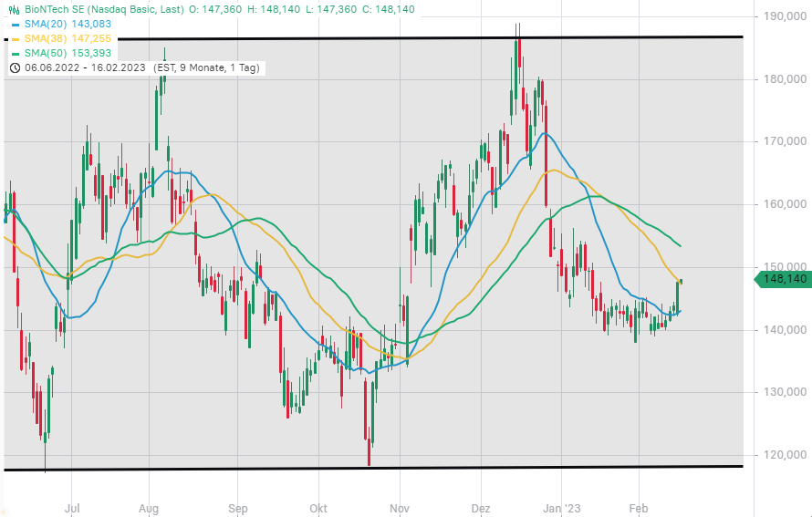Click the 190,000 price axis label
The image size is (812, 517).
click(x=785, y=16)
